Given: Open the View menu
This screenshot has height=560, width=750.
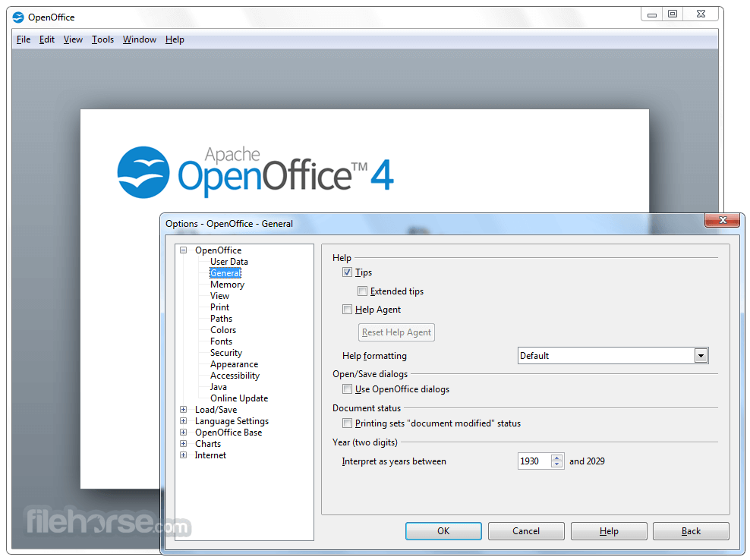Looking at the screenshot, I should point(73,39).
